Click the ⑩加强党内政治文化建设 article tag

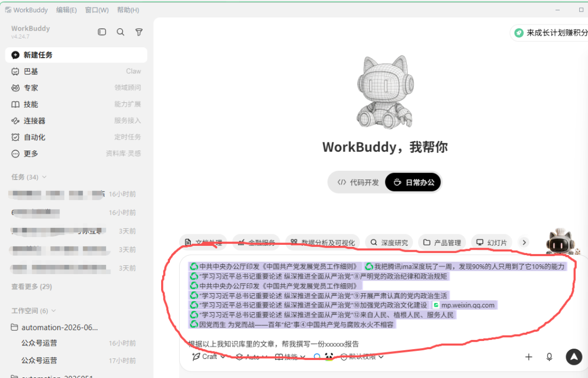[309, 305]
